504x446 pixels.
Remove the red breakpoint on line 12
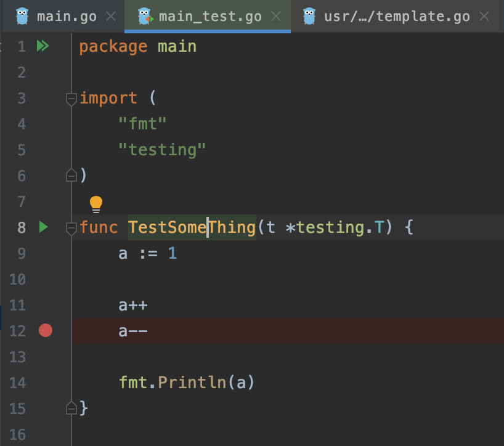click(x=46, y=331)
